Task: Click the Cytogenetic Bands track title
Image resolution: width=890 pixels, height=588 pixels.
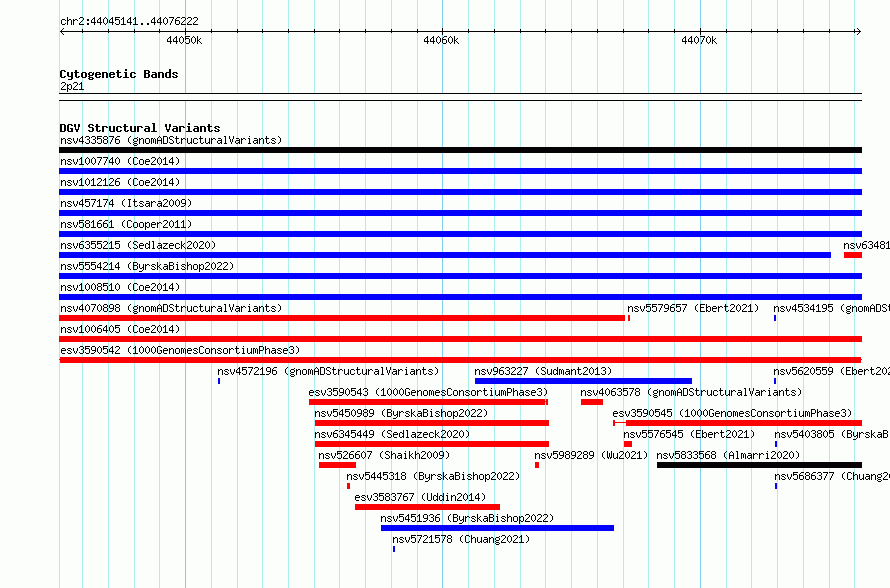Action: [119, 74]
